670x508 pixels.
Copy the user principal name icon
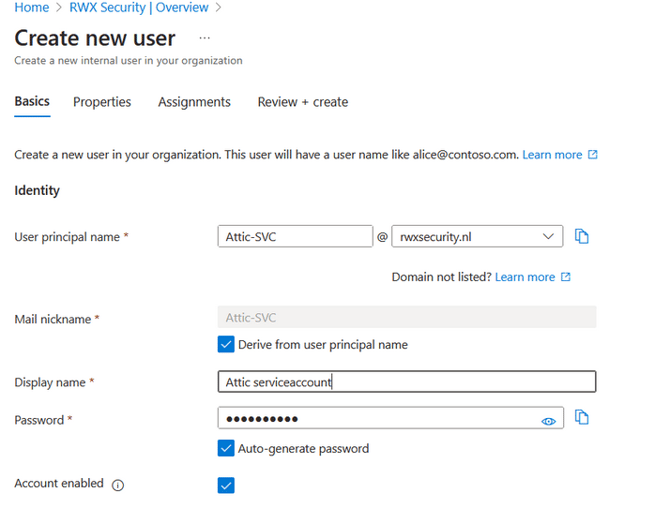point(582,237)
